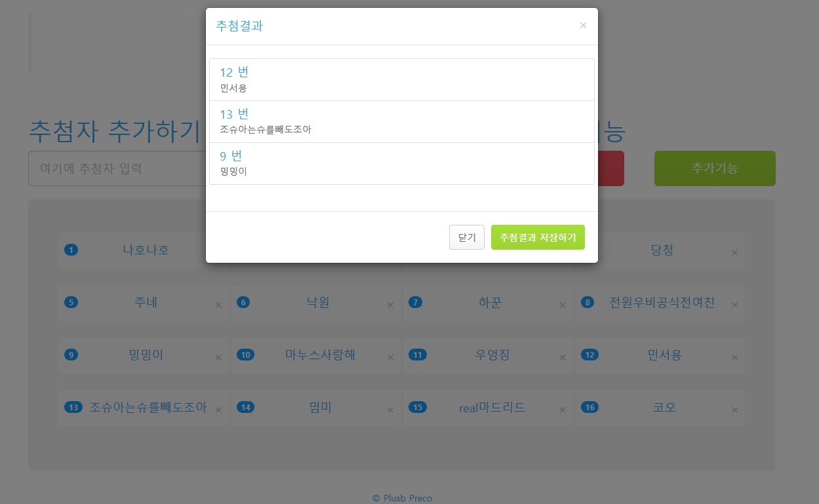Viewport: 819px width, 504px height.
Task: Remove 낙원 with its X icon
Action: point(390,305)
